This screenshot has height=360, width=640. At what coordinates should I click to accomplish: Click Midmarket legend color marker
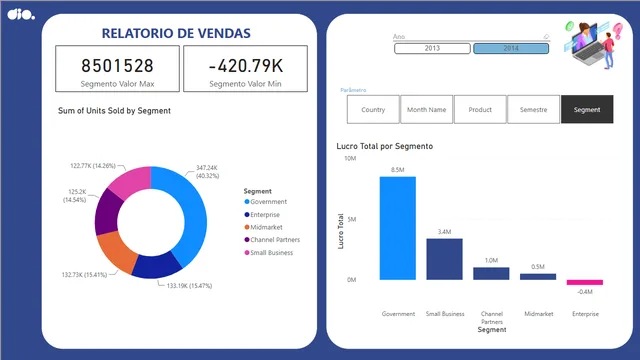247,227
